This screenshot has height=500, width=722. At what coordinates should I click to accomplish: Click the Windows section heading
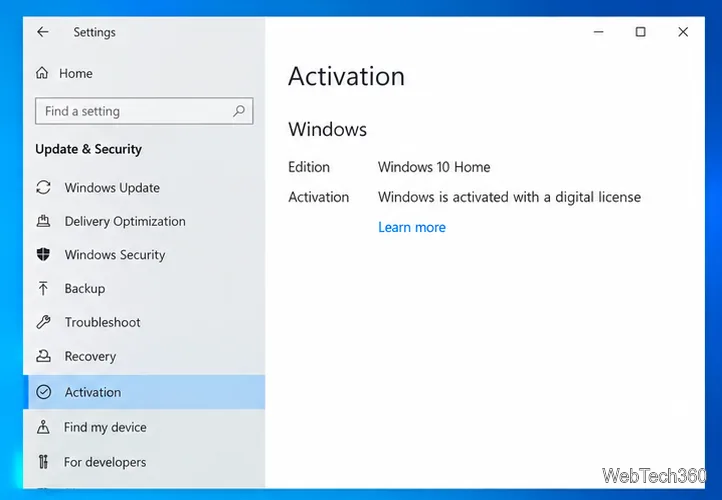click(x=327, y=129)
